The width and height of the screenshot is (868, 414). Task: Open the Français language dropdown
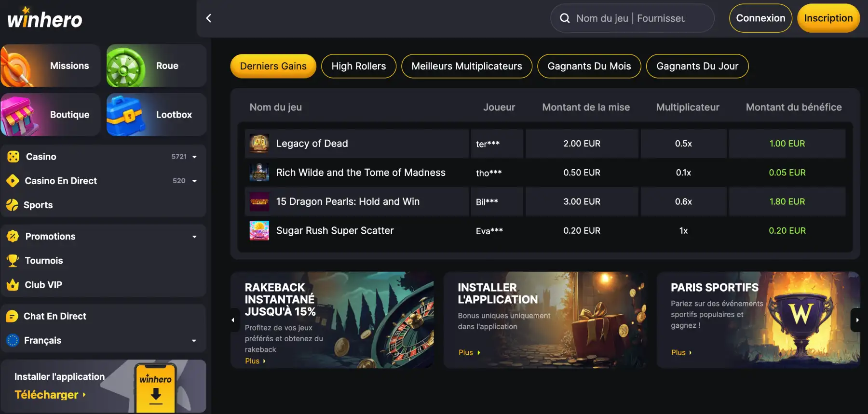coord(194,341)
